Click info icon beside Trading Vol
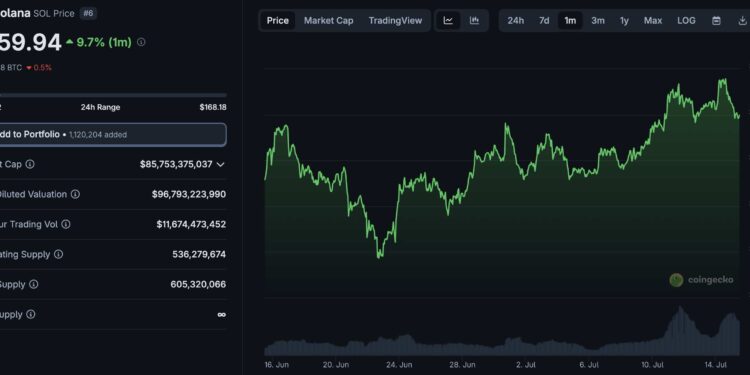The height and width of the screenshot is (375, 750). (66, 224)
